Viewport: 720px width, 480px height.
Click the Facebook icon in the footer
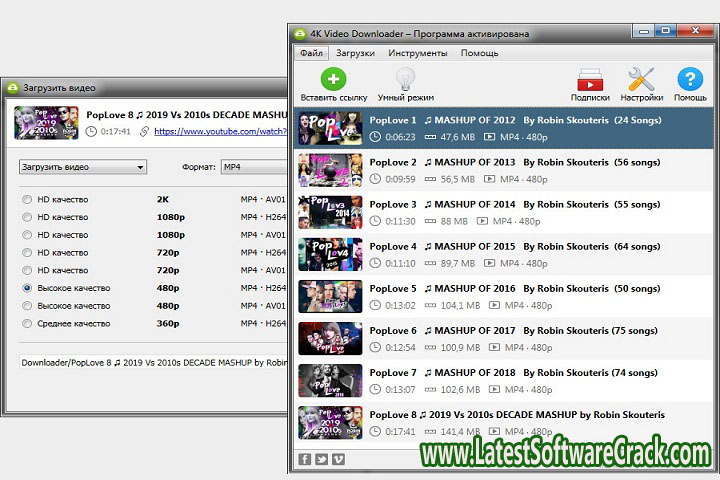304,459
